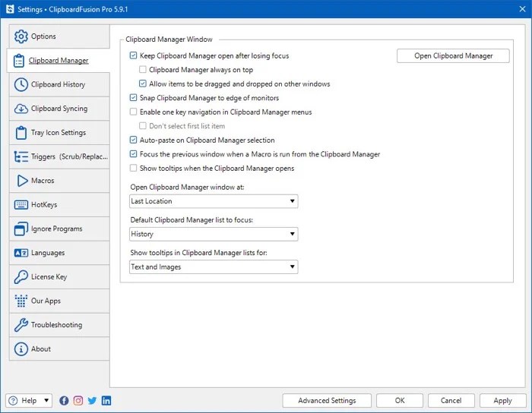Click the Cancel button
The height and width of the screenshot is (413, 532).
451,400
